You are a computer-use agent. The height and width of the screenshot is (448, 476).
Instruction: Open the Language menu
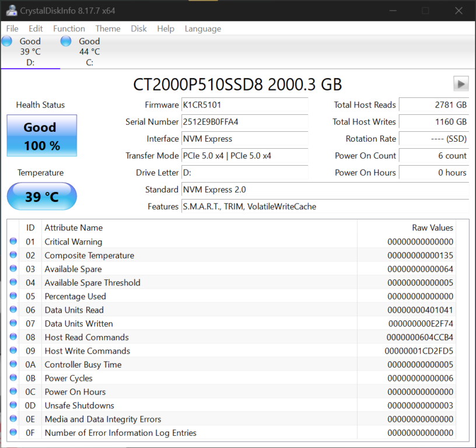(x=202, y=28)
